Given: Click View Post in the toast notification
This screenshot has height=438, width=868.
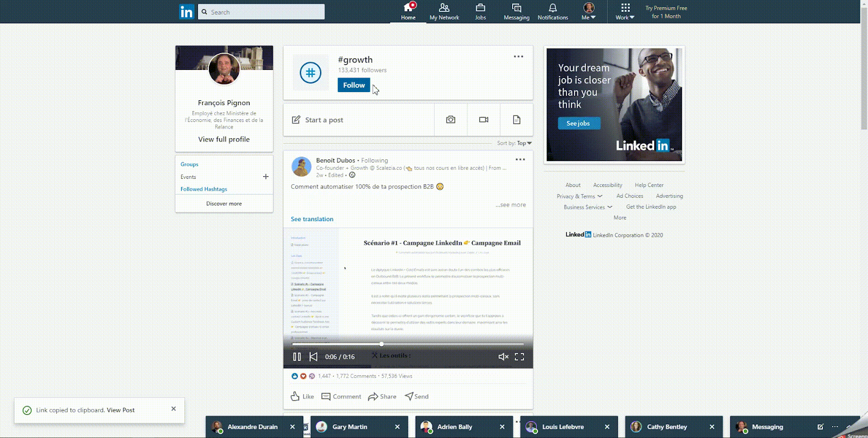Looking at the screenshot, I should (x=121, y=410).
